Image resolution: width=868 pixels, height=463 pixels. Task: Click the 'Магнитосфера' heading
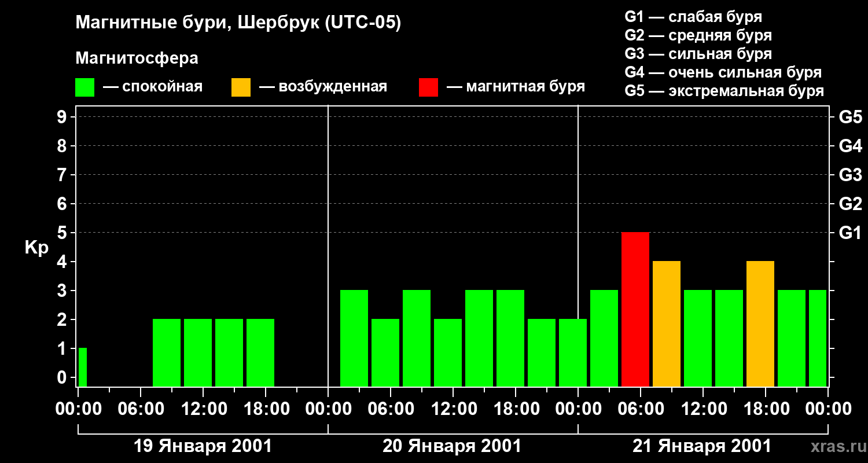click(x=137, y=58)
